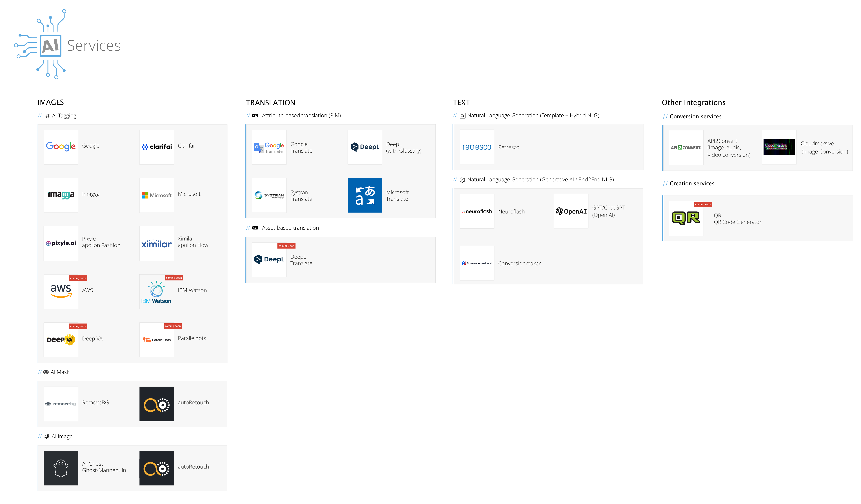Click the OpenAI GPT/ChatGPT icon
The height and width of the screenshot is (504, 861).
click(571, 211)
